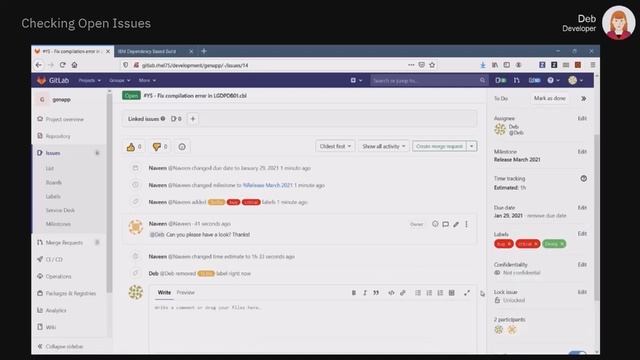This screenshot has height=360, width=640.
Task: Collapse the right issue sidebar
Action: tap(584, 98)
